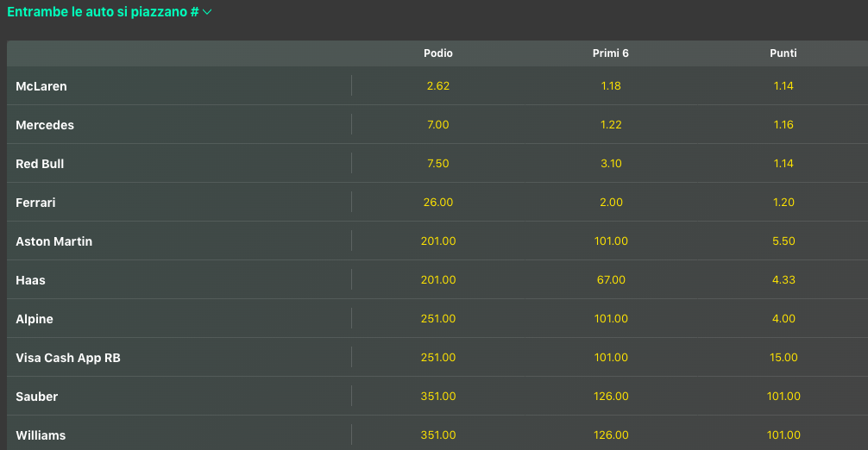The width and height of the screenshot is (868, 450).
Task: Choose Ferrari Punti odds 1.20
Action: [x=783, y=203]
